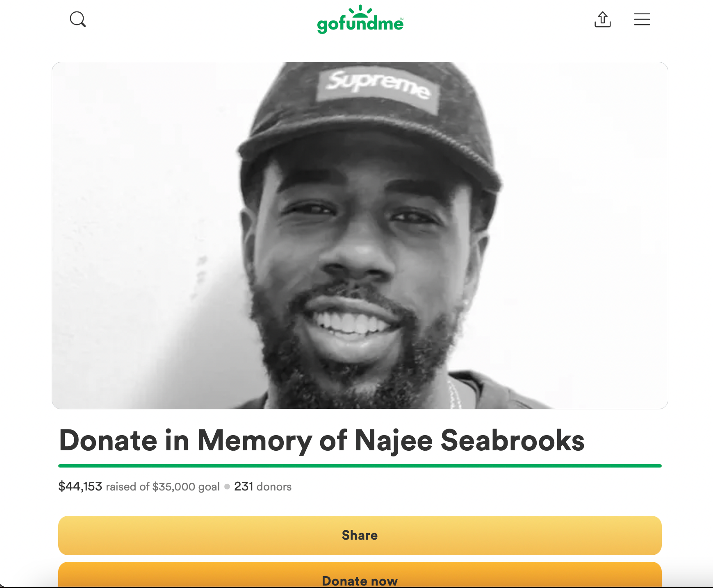
Task: Click the $35,000 goal text
Action: 186,487
